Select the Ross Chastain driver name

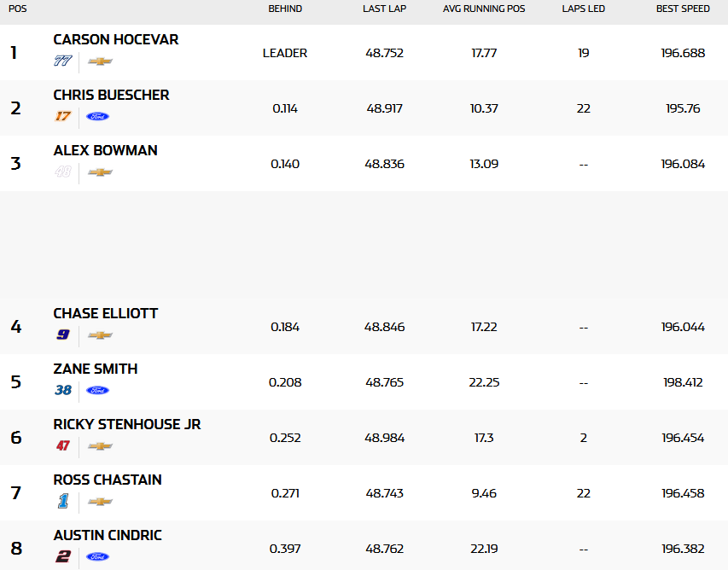(108, 480)
